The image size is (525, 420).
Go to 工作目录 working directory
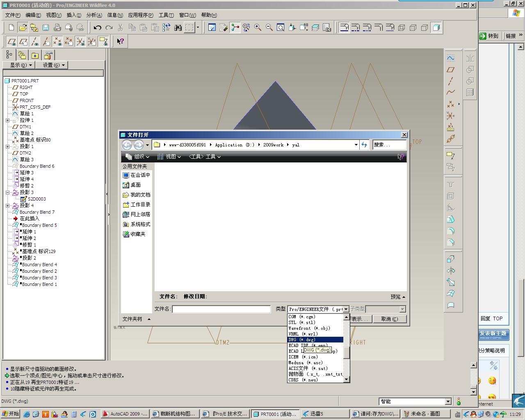(137, 205)
